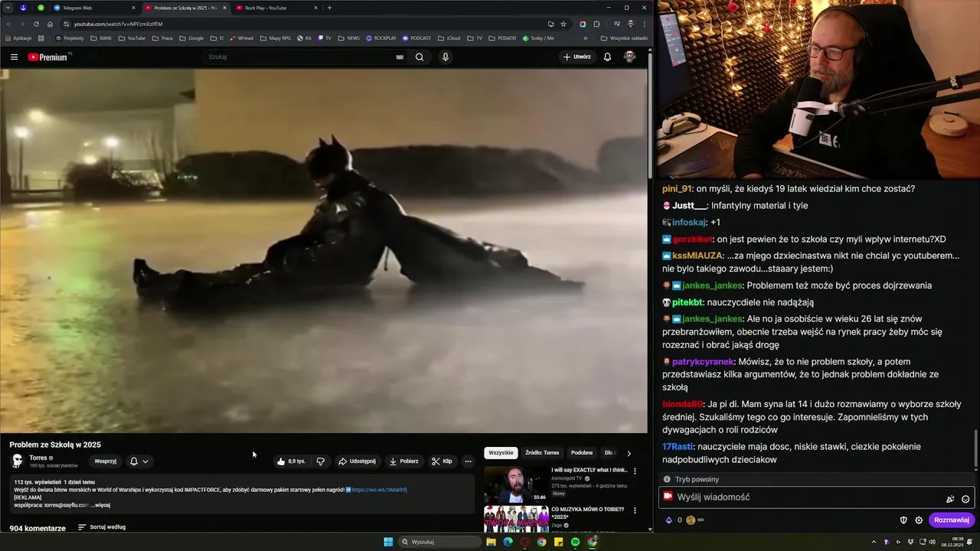
Task: Start voice search with the microphone
Action: 446,57
